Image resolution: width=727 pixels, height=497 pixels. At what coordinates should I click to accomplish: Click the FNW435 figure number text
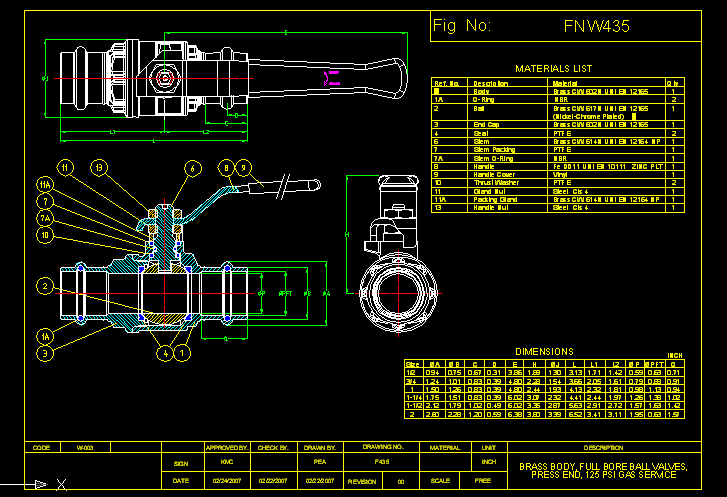[x=596, y=27]
